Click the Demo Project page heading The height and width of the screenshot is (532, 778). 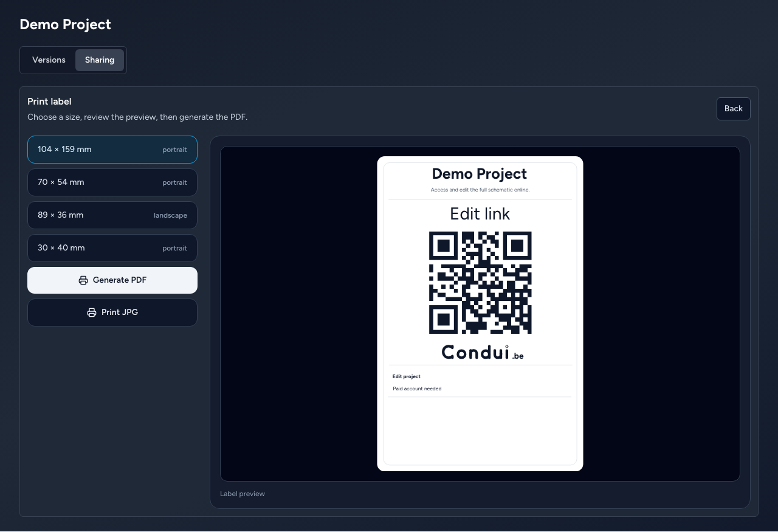click(x=65, y=24)
